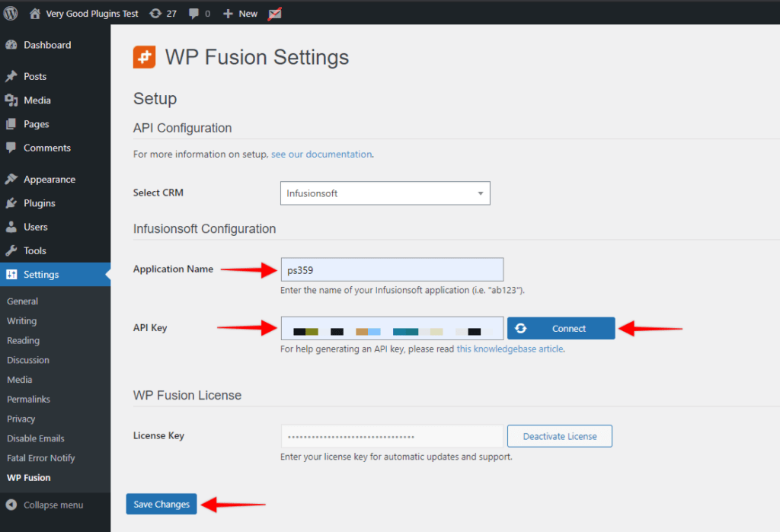Click the Users icon in sidebar

pos(11,227)
